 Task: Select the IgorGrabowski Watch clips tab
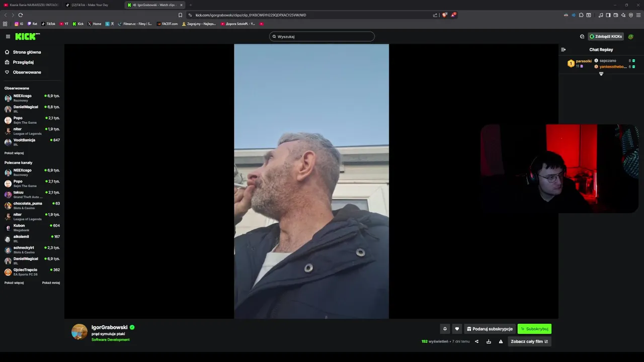[x=155, y=5]
